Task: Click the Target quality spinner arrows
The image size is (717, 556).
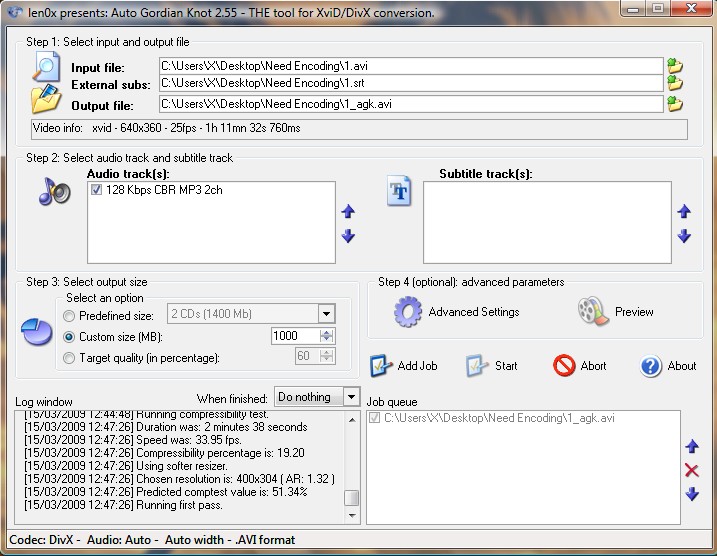Action: tap(326, 356)
